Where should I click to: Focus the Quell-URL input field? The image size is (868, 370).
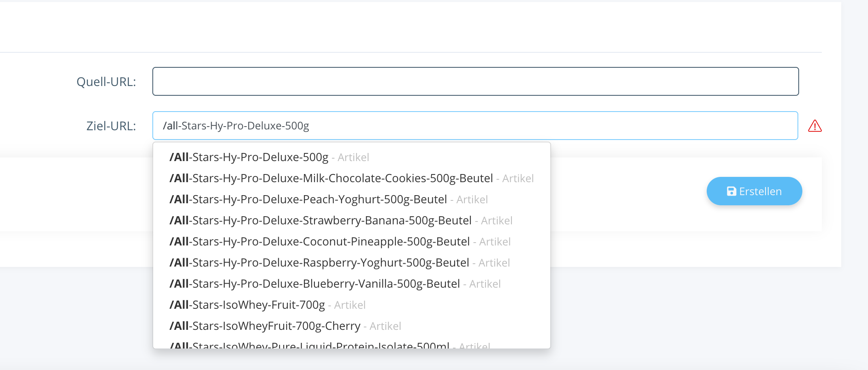(x=475, y=82)
